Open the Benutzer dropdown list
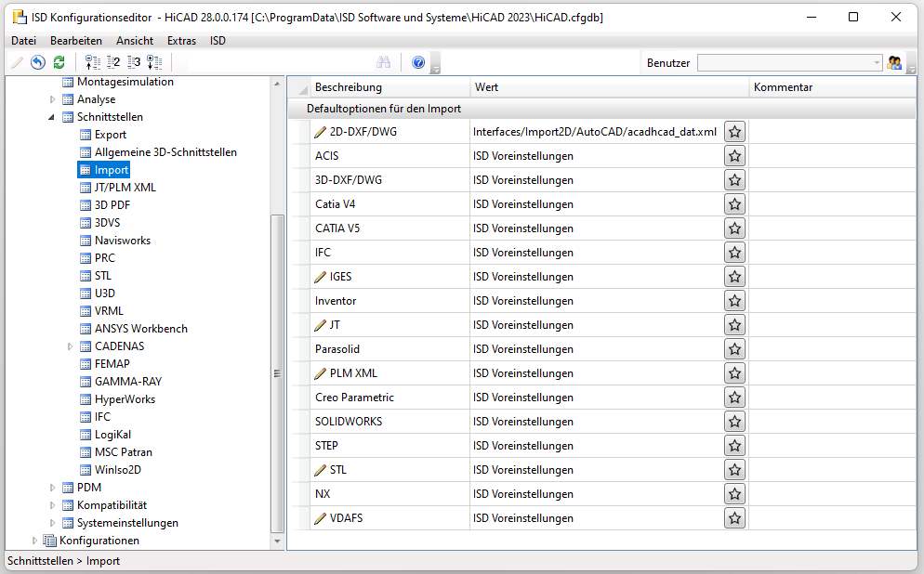Image resolution: width=924 pixels, height=574 pixels. click(x=877, y=62)
